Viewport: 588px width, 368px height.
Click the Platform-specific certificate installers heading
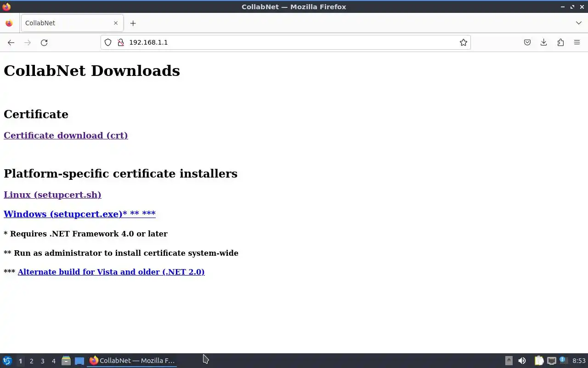pos(120,173)
